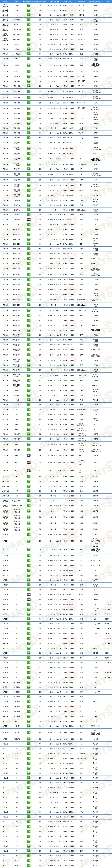The width and height of the screenshot is (112, 868).
Task: Click ON icon in Ford Transit FA_ row
Action: (29, 455)
